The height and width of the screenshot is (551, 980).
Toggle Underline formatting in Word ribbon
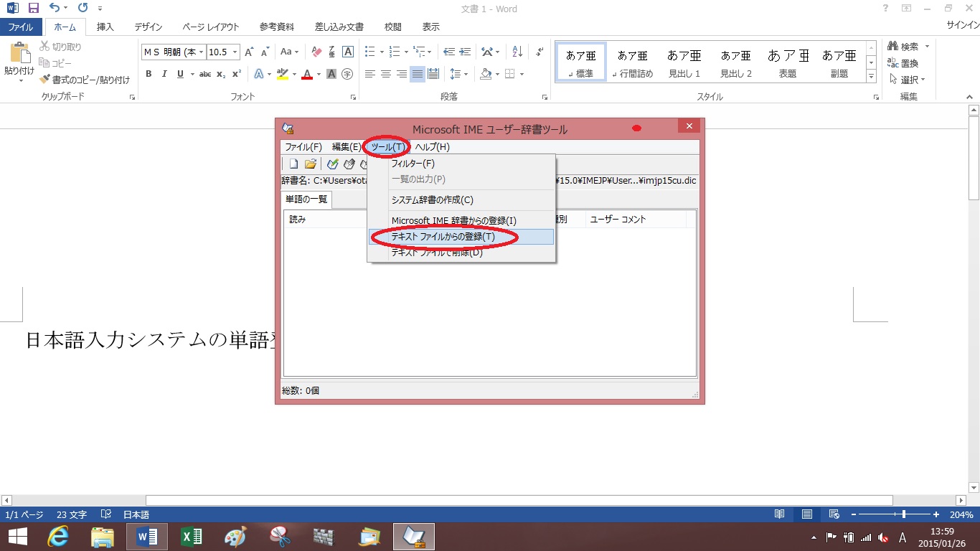tap(180, 74)
